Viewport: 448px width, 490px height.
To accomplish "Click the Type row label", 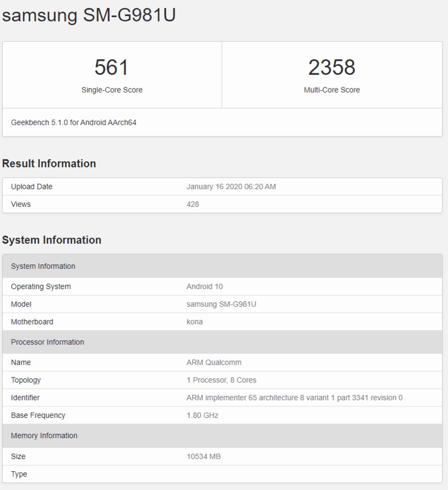I will [x=19, y=474].
